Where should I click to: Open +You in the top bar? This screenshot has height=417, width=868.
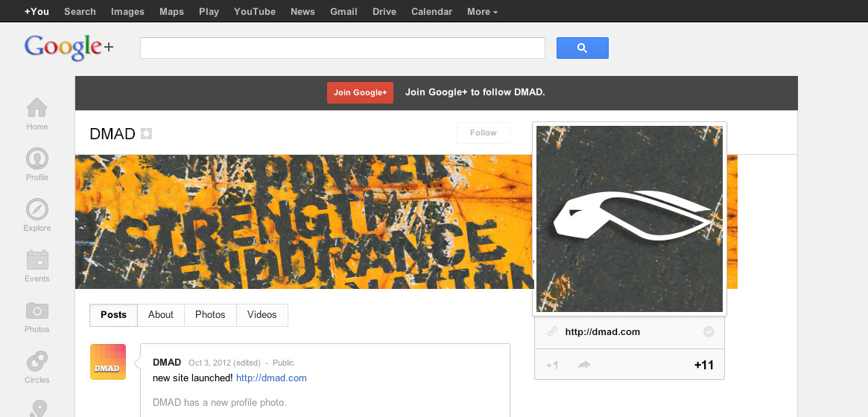[37, 12]
